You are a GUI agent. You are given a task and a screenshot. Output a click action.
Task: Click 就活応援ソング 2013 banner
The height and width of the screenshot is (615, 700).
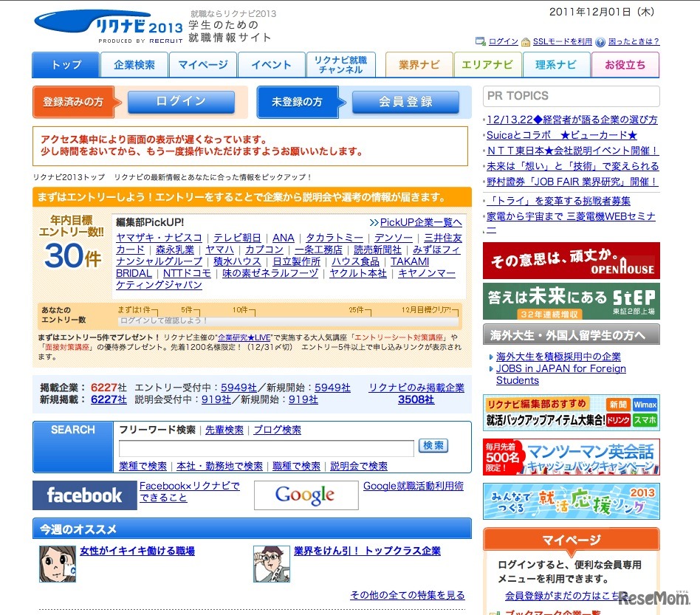[x=572, y=501]
